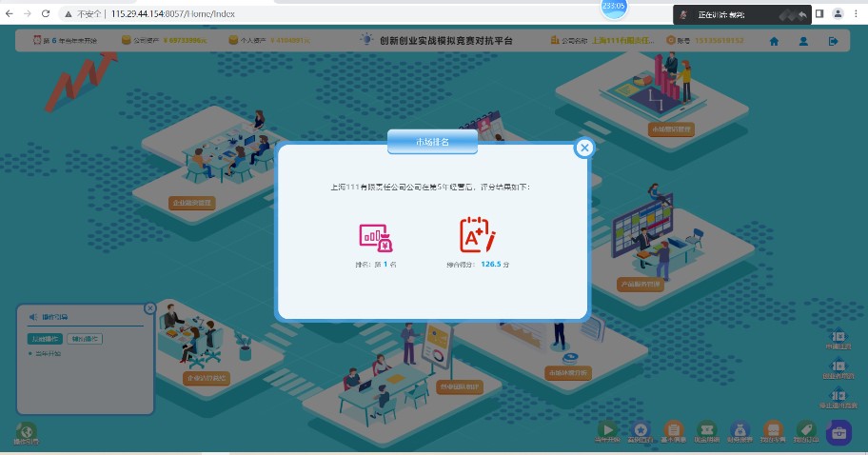868x455 pixels.
Task: Click the purple briefcase toolbox icon
Action: tap(838, 432)
